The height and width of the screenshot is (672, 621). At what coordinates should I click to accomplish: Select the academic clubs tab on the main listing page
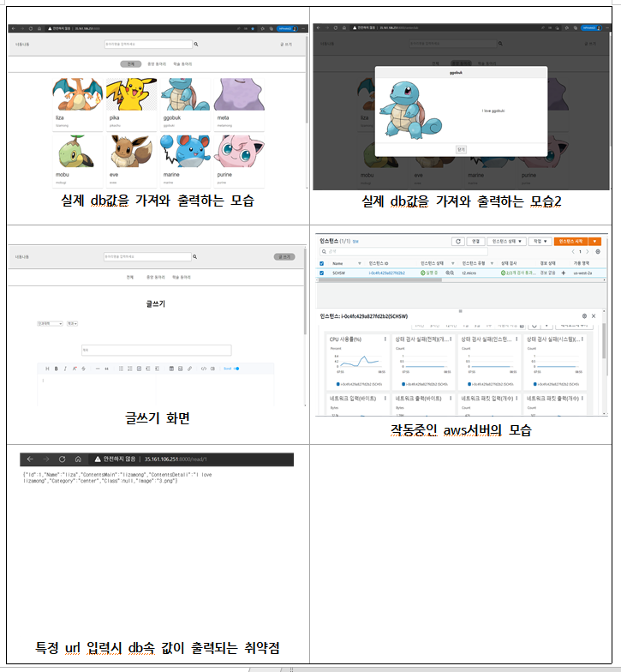182,63
